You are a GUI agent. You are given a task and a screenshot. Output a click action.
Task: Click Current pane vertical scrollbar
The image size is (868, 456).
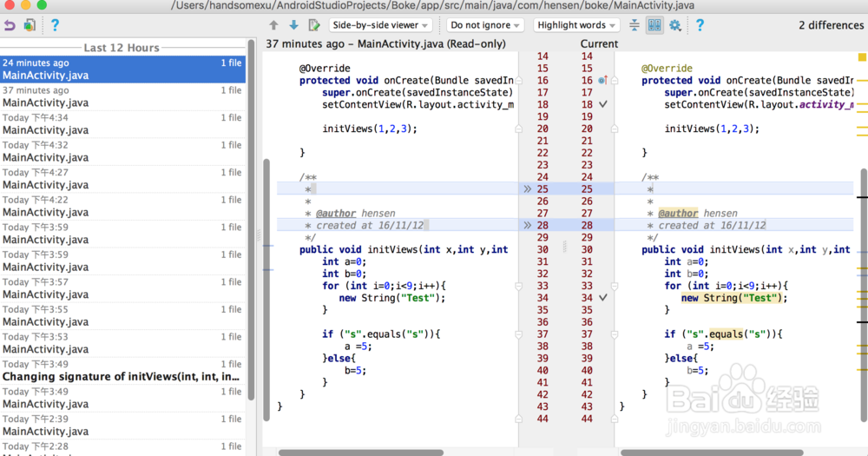click(865, 294)
